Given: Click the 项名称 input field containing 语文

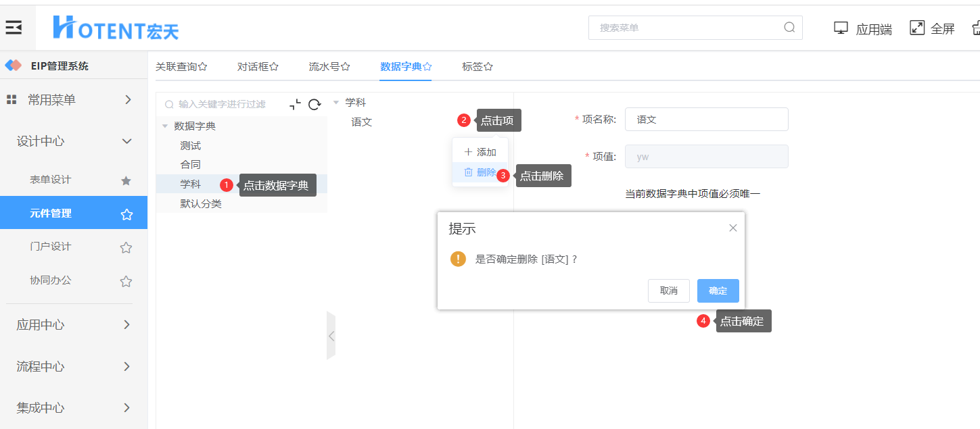Looking at the screenshot, I should 706,120.
